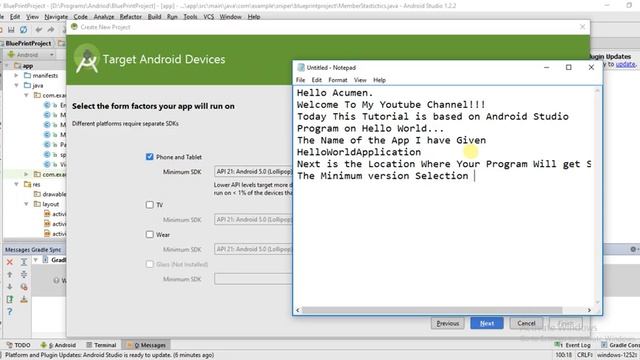Screen dimensions: 640x360
Task: Open the Android project view dropdown
Action: coord(31,54)
